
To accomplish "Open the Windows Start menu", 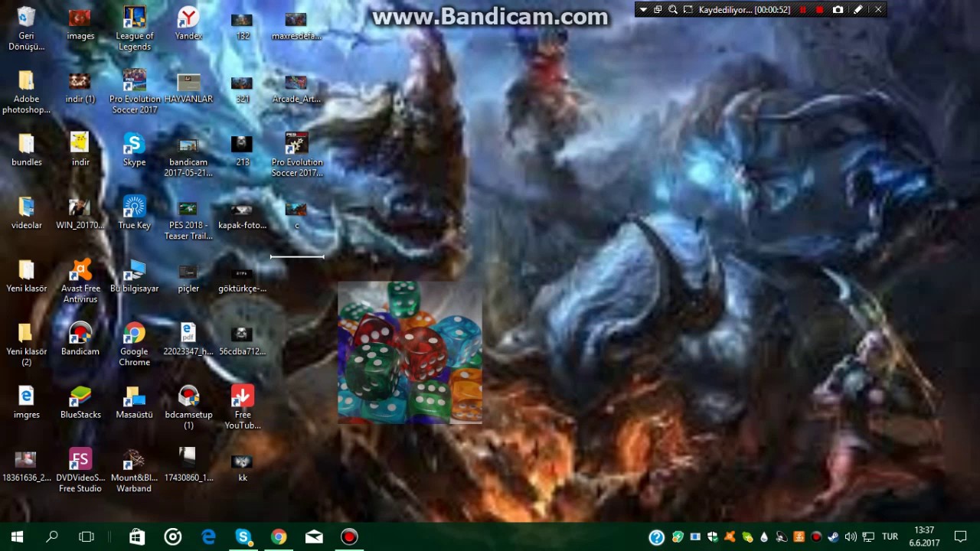I will pyautogui.click(x=17, y=537).
